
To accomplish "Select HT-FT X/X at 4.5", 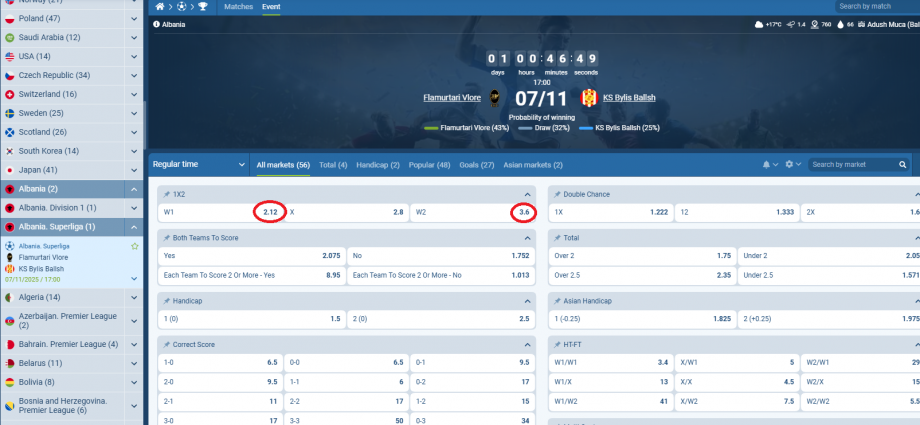I will coord(737,382).
